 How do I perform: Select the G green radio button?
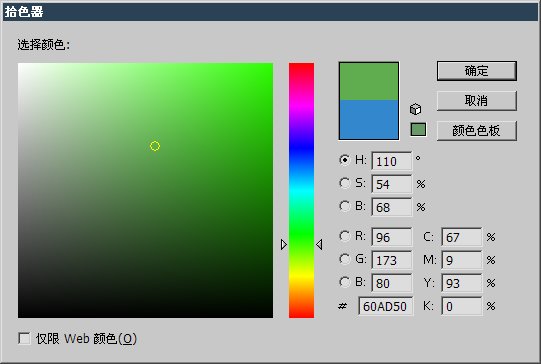344,259
